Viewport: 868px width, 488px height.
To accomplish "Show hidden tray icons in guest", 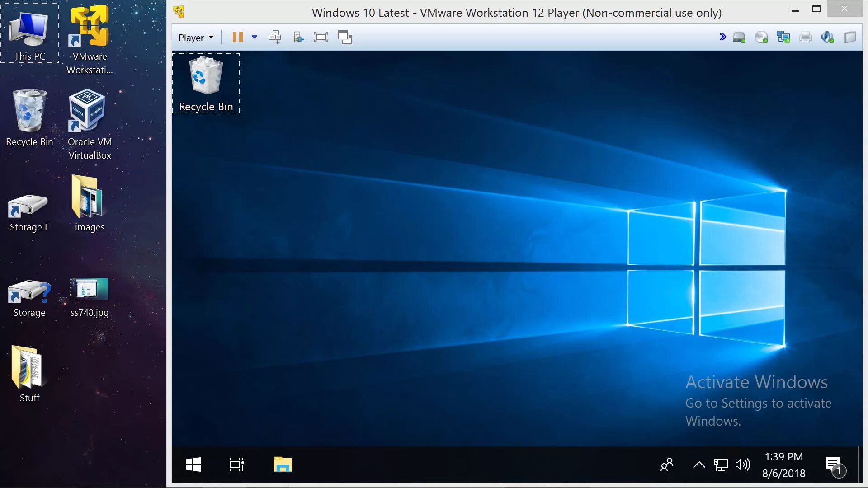I will (x=699, y=465).
